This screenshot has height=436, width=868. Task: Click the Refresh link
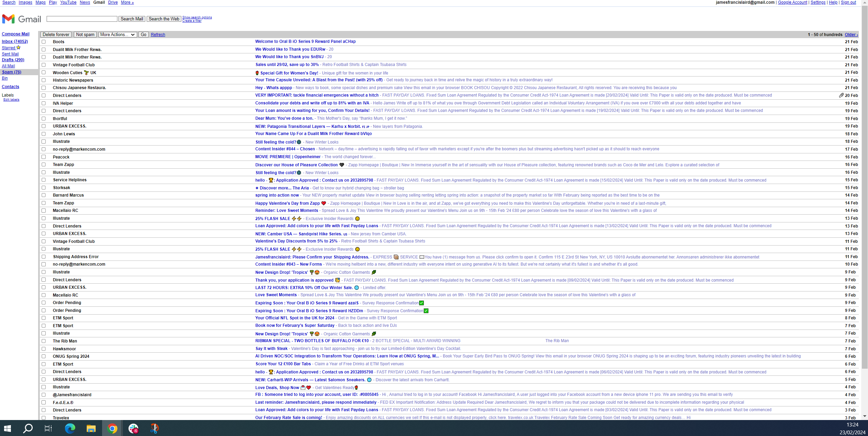click(x=158, y=35)
